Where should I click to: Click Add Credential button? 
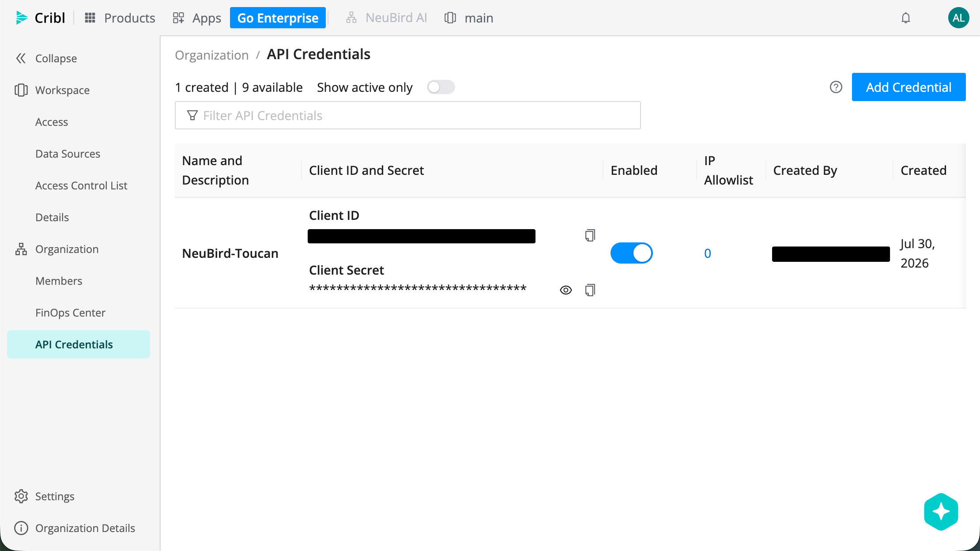[908, 87]
